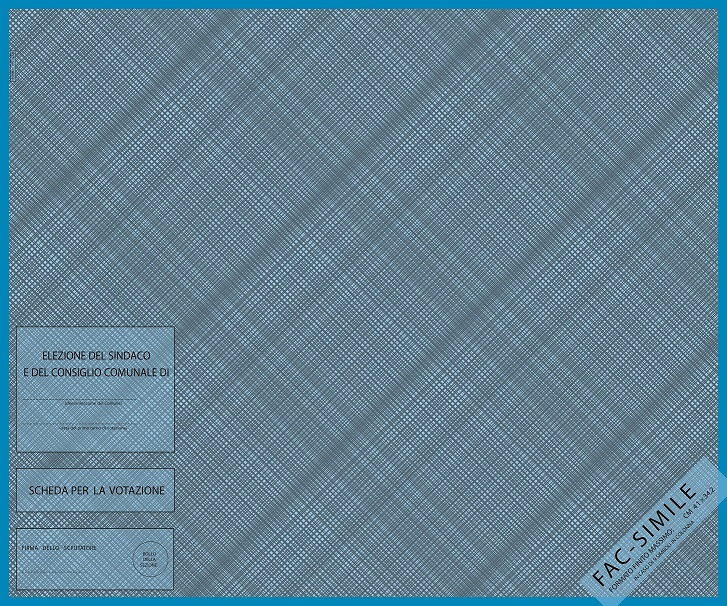This screenshot has height=606, width=727.
Task: Click the large 'FAC-SIMILE' diagonal text
Action: tap(643, 535)
